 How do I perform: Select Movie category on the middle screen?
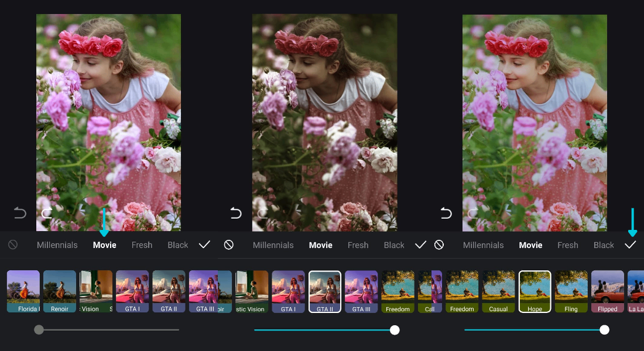point(321,245)
